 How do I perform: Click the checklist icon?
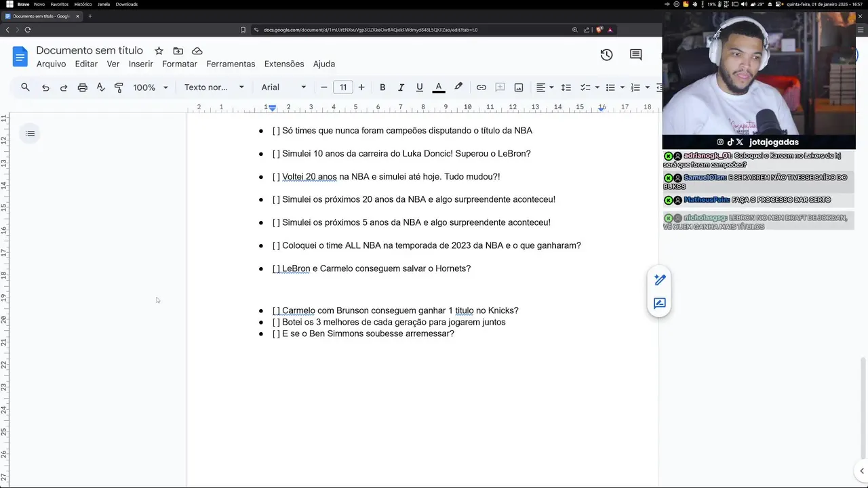[585, 87]
